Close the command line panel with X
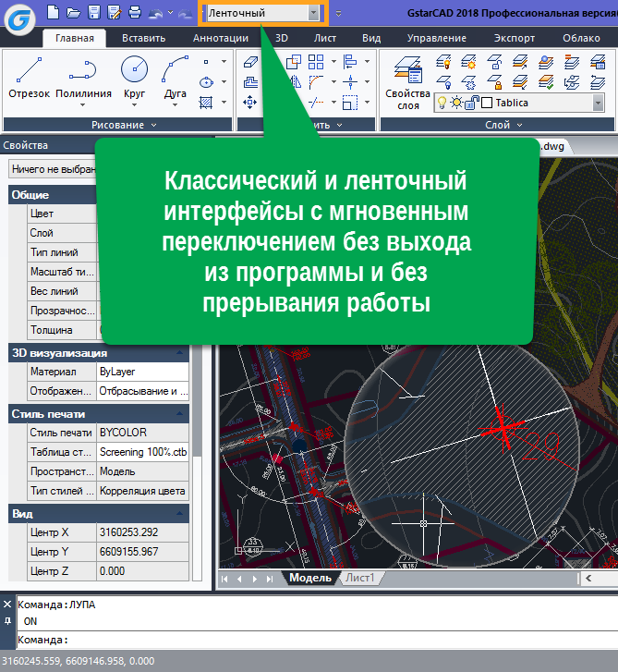This screenshot has width=618, height=672. pyautogui.click(x=7, y=605)
